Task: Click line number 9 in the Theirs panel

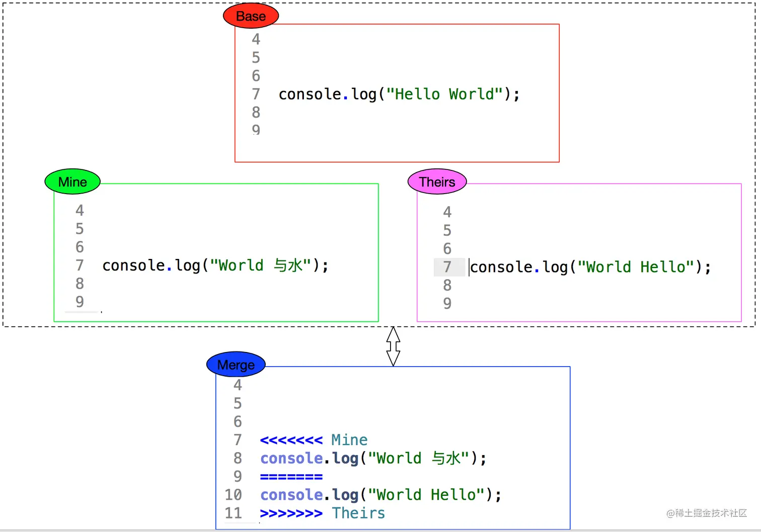Action: coord(447,303)
